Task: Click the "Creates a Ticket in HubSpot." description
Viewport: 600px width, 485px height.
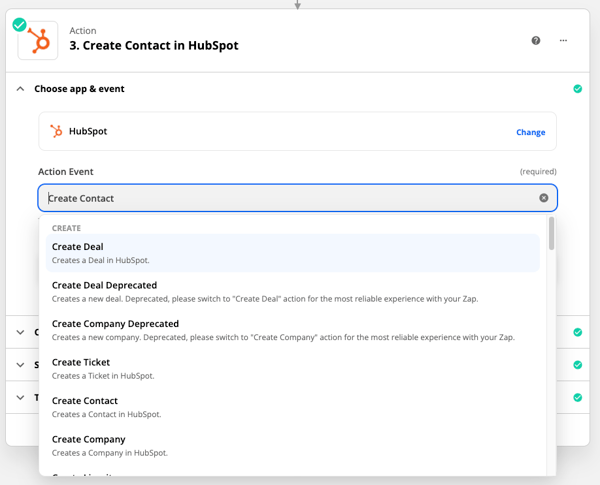Action: click(103, 376)
